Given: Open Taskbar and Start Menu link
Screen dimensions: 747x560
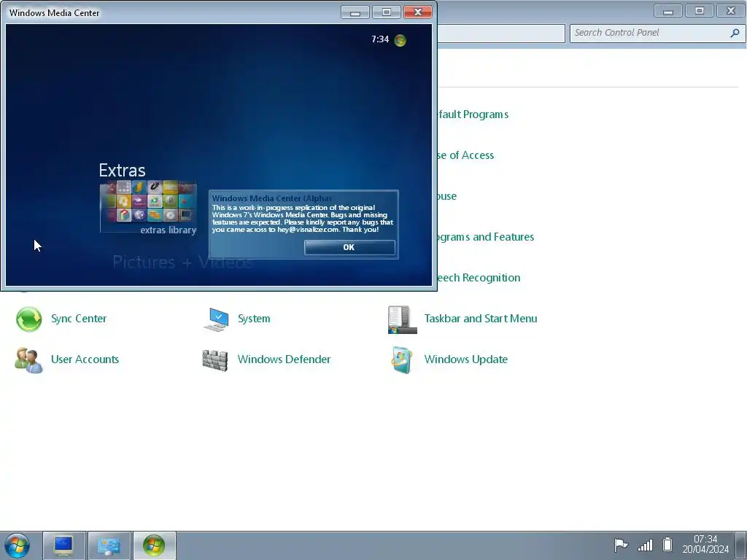Looking at the screenshot, I should point(481,319).
